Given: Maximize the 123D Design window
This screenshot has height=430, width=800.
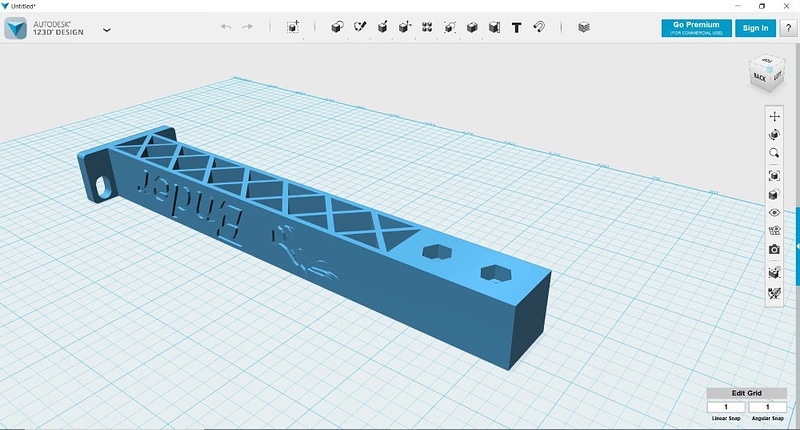Looking at the screenshot, I should [762, 6].
